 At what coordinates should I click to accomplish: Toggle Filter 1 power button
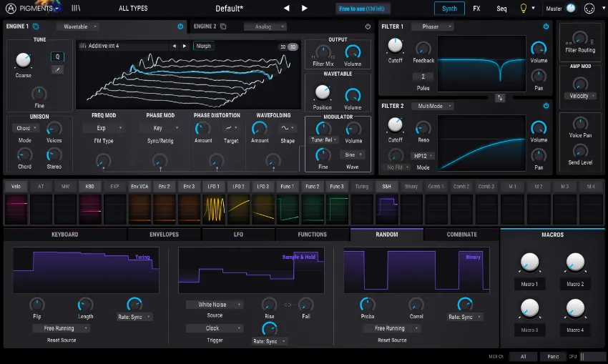tap(546, 26)
